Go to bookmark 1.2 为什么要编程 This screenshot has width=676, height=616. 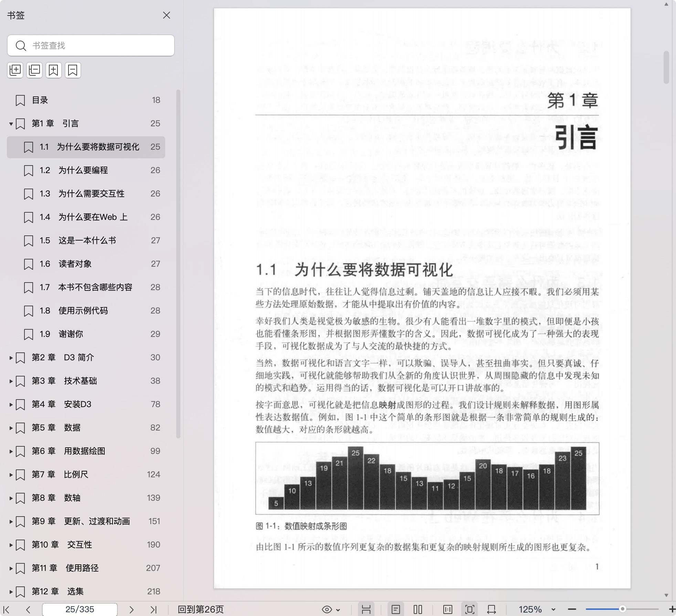[x=86, y=170]
